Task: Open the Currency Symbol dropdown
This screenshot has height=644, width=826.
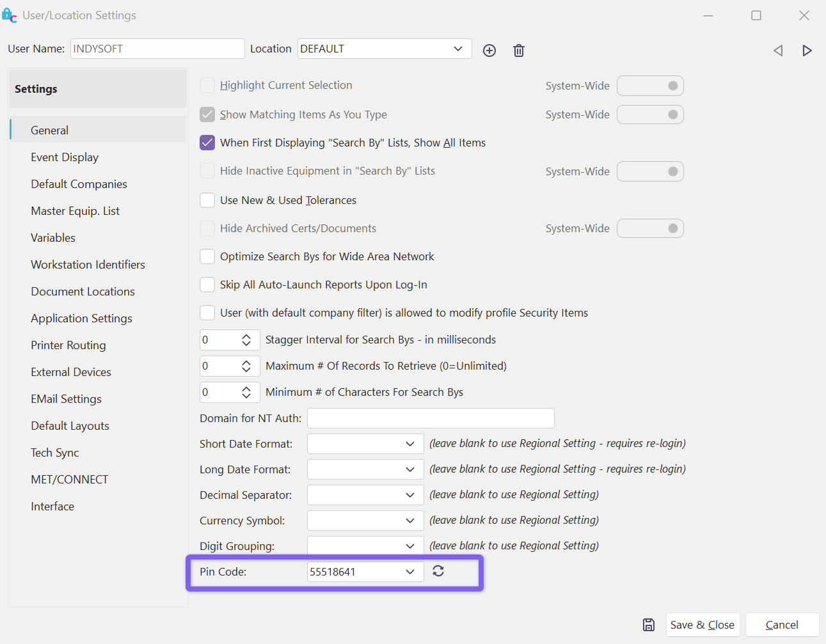Action: [410, 521]
